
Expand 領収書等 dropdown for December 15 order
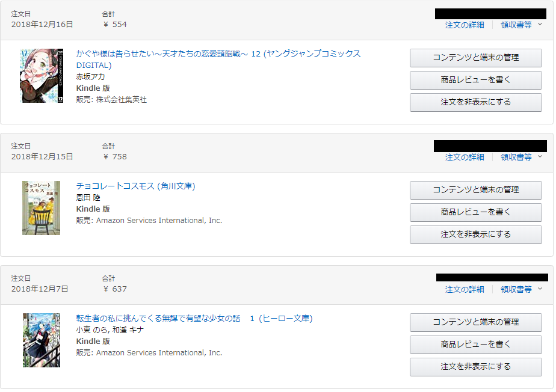click(x=521, y=157)
